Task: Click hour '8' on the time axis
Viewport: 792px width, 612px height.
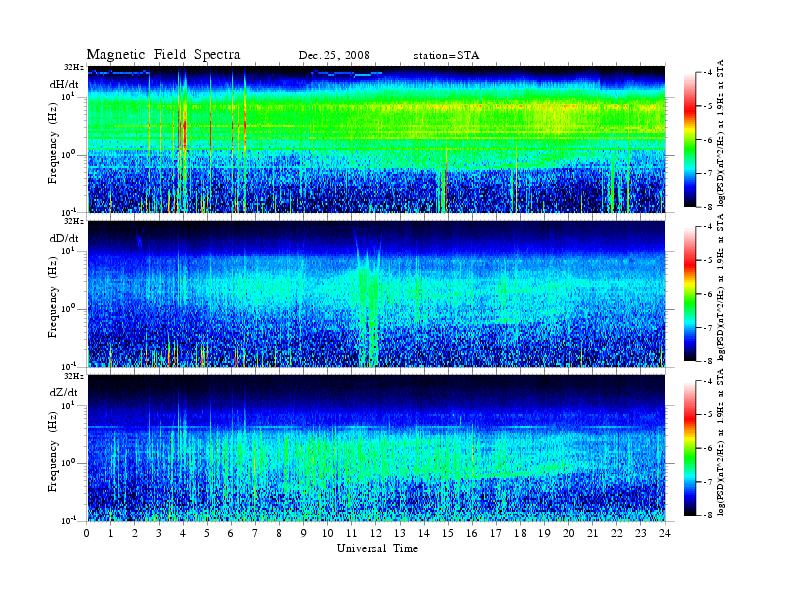Action: click(279, 534)
